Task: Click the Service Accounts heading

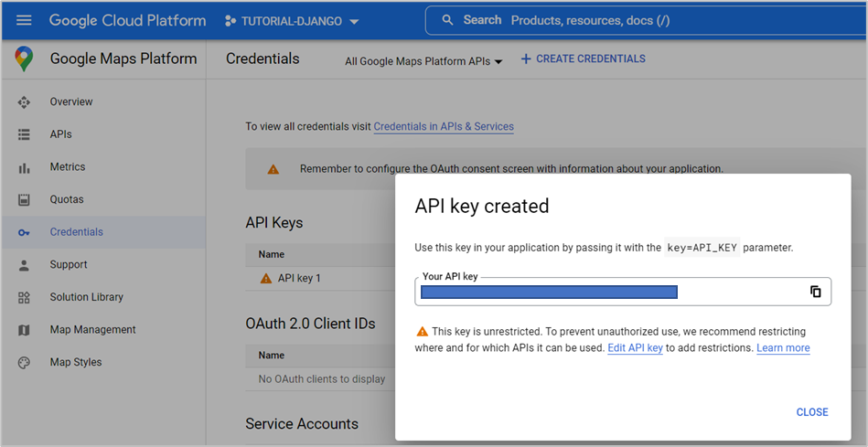Action: (302, 424)
